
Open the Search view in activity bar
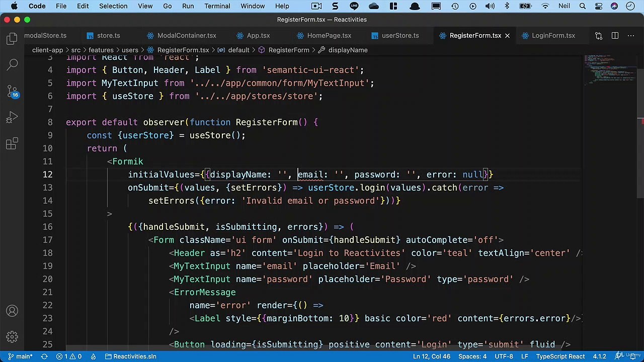pyautogui.click(x=12, y=65)
